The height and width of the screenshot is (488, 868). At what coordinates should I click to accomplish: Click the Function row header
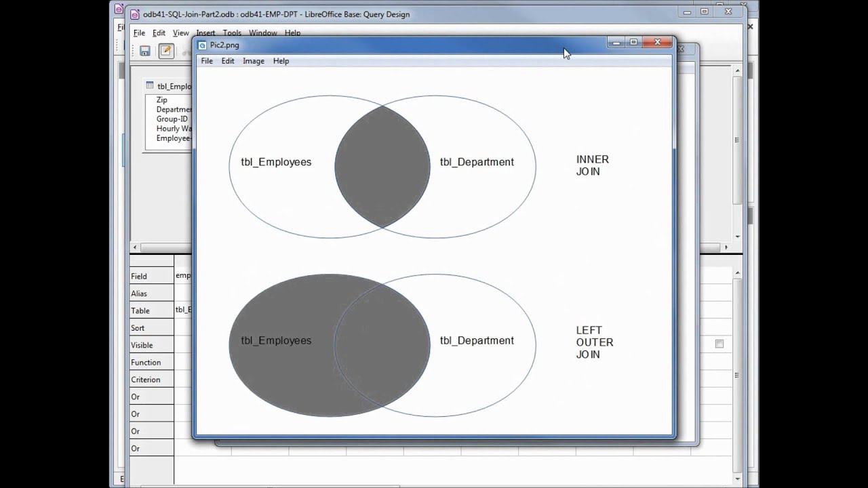[x=152, y=362]
